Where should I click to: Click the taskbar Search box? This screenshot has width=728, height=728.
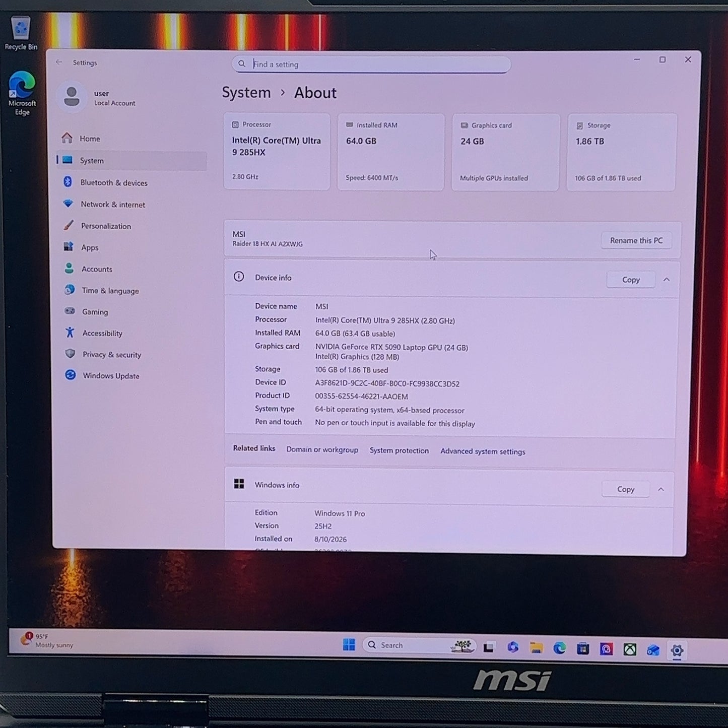click(x=419, y=645)
